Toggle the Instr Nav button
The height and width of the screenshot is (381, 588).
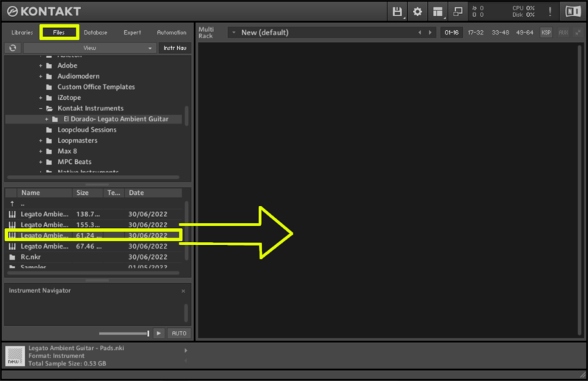point(175,48)
